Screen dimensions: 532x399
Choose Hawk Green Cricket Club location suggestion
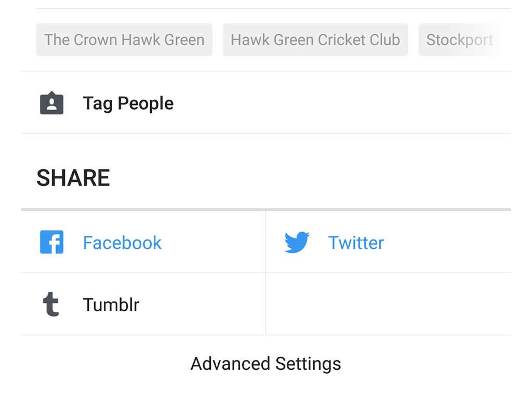click(x=315, y=40)
